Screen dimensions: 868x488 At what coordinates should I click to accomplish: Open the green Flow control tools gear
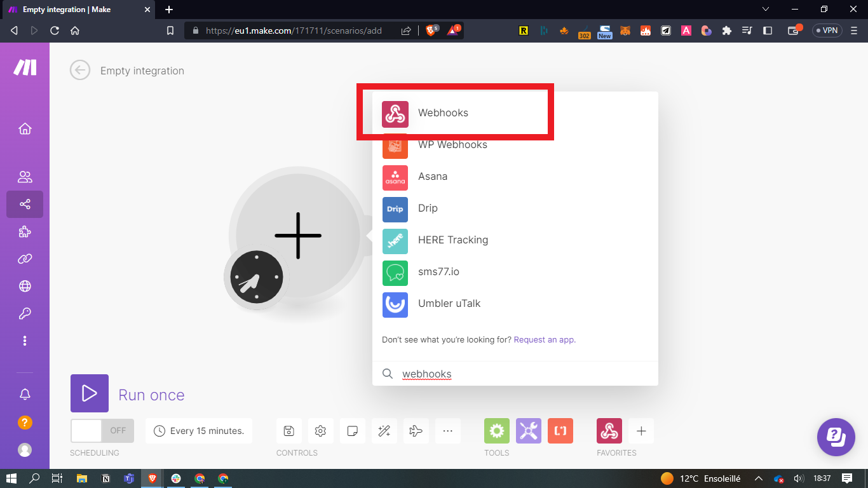tap(497, 431)
